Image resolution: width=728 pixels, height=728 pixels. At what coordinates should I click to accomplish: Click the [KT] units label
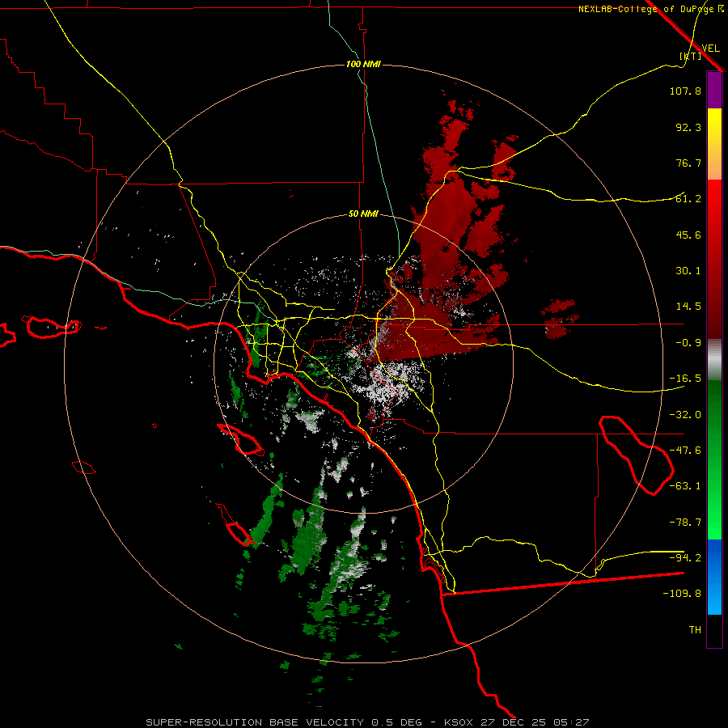[x=690, y=56]
